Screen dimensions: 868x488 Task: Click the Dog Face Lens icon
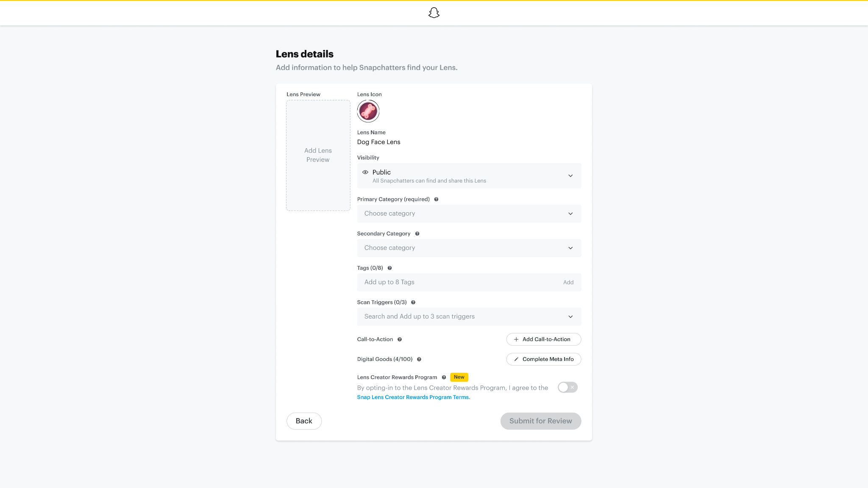coord(368,111)
